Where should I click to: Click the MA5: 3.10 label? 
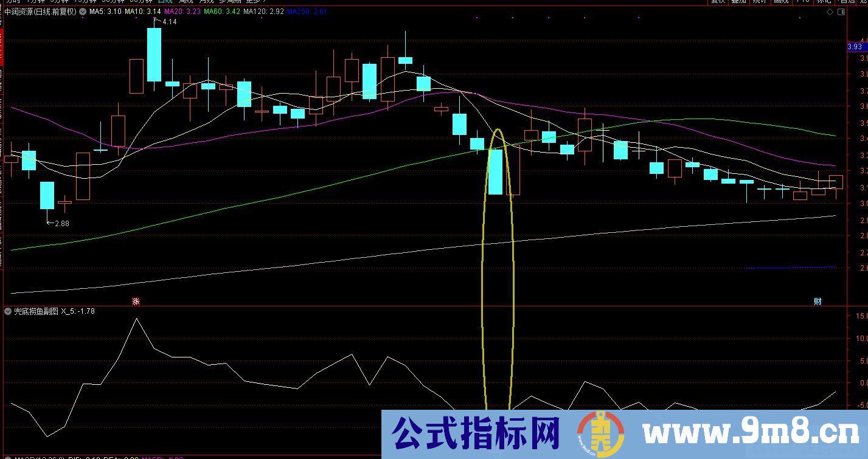(x=105, y=12)
